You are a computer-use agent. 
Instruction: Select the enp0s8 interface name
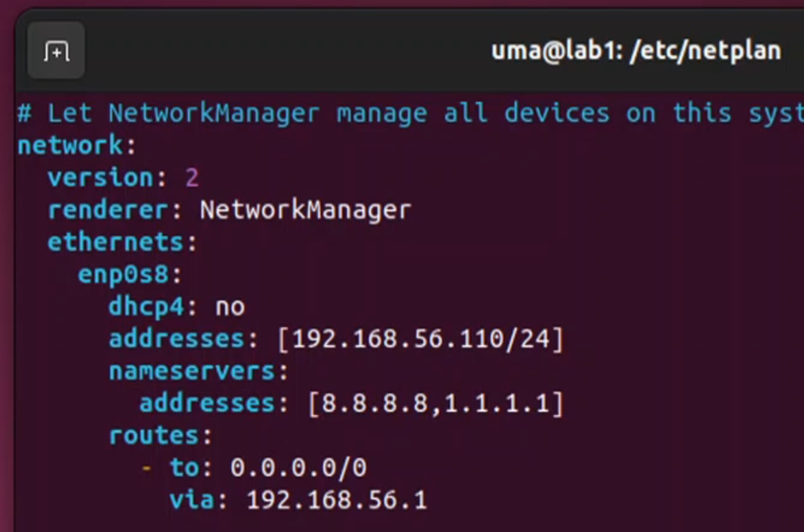tap(123, 275)
